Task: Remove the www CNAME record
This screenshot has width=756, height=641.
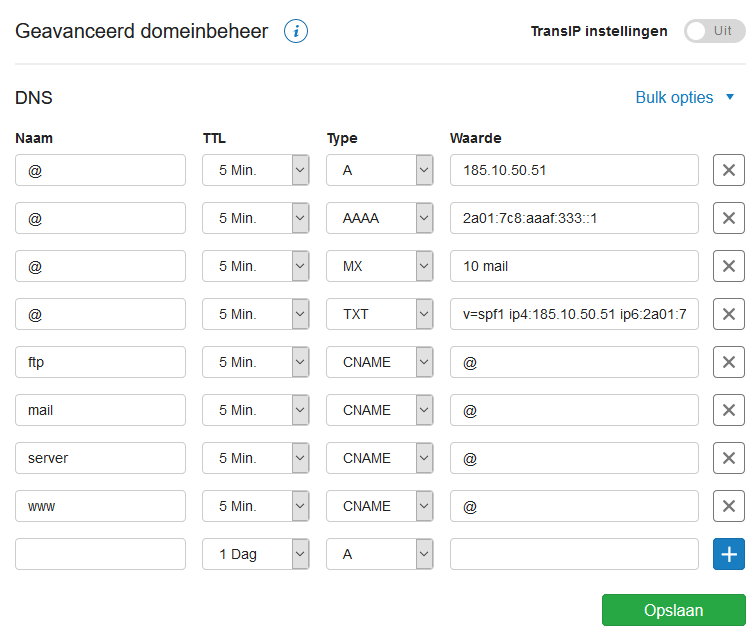Action: 729,506
